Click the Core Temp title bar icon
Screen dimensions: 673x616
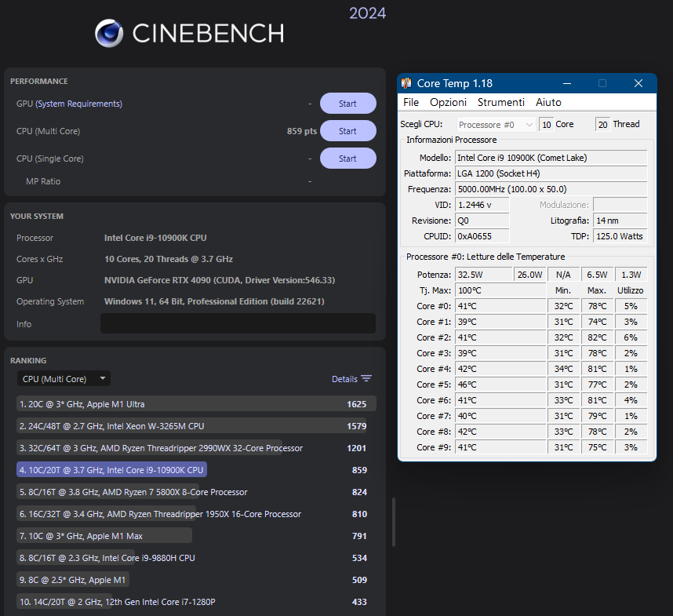[406, 83]
